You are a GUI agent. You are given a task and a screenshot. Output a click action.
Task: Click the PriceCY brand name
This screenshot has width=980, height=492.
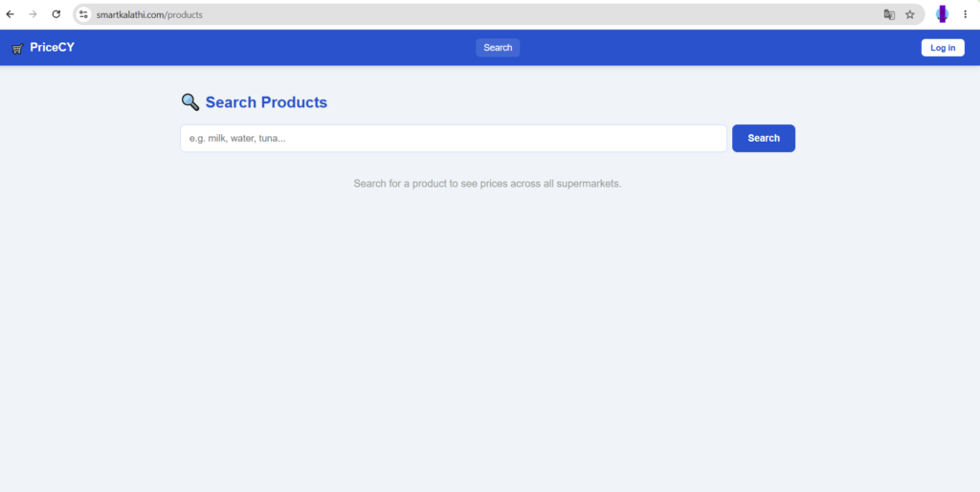52,48
